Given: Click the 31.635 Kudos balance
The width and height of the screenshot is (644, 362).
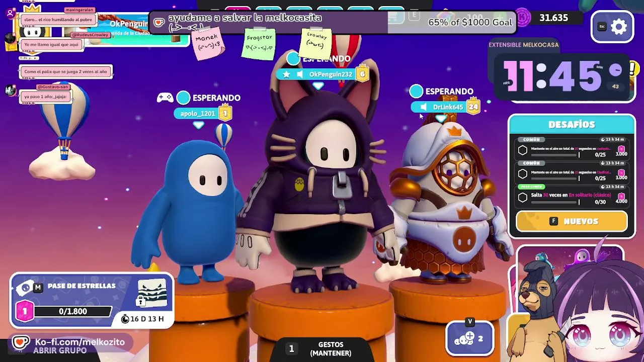Looking at the screenshot, I should click(x=553, y=18).
